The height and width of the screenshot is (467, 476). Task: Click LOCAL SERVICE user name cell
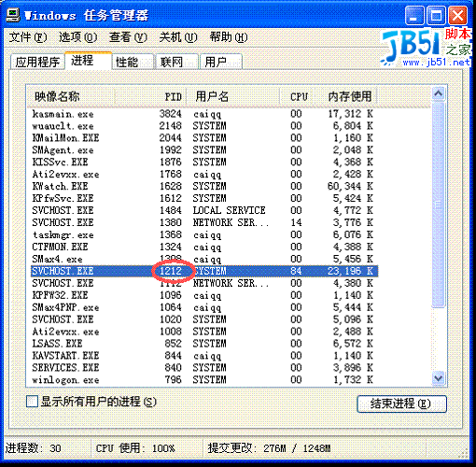[229, 210]
